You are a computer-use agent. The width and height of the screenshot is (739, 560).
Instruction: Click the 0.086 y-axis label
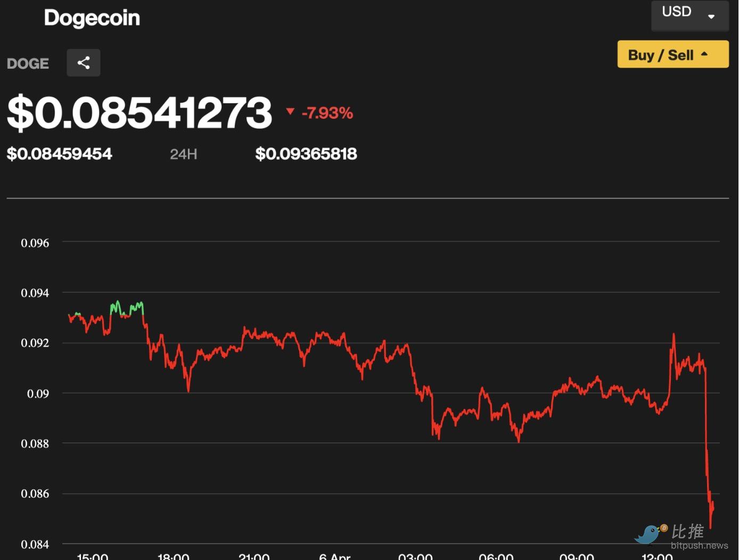[35, 494]
